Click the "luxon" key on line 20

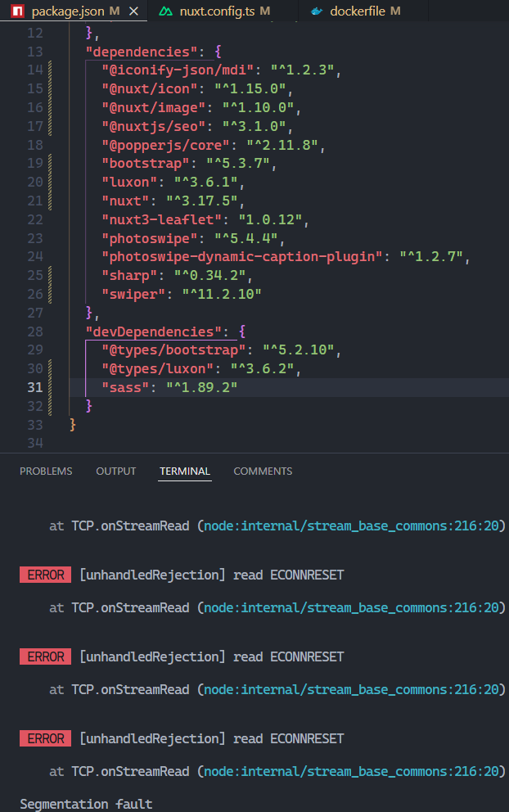tap(130, 183)
